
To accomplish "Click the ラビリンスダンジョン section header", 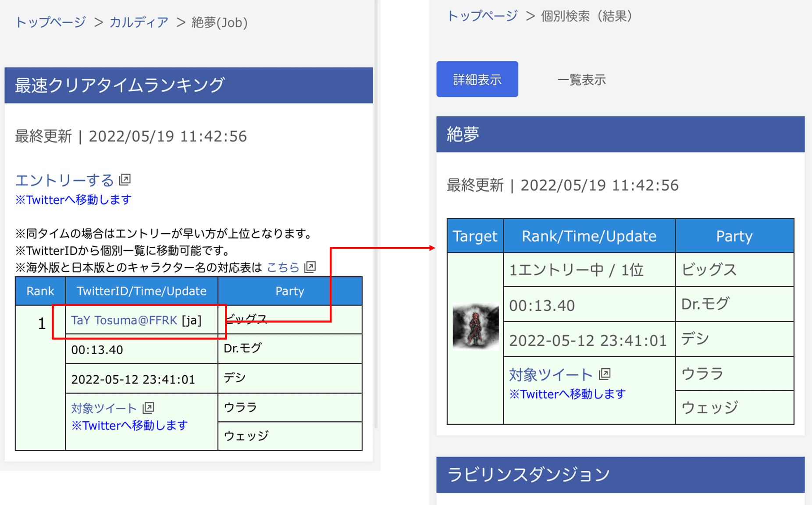I will coord(620,474).
